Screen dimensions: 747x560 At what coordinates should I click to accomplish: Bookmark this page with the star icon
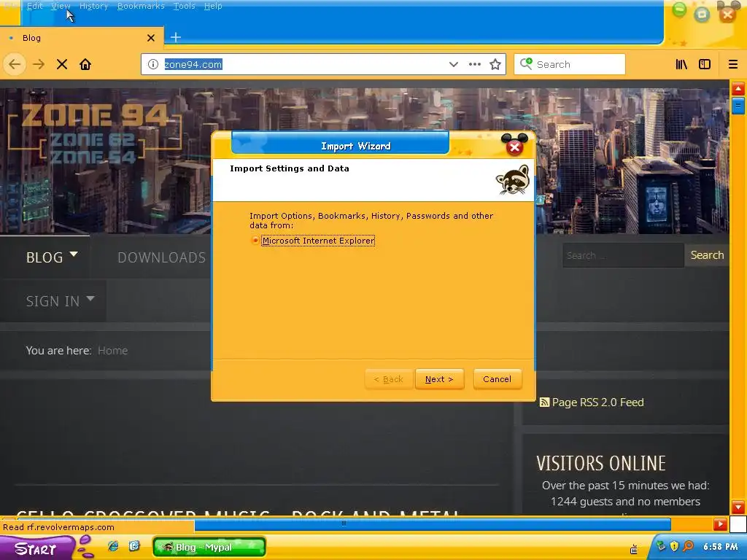tap(495, 64)
